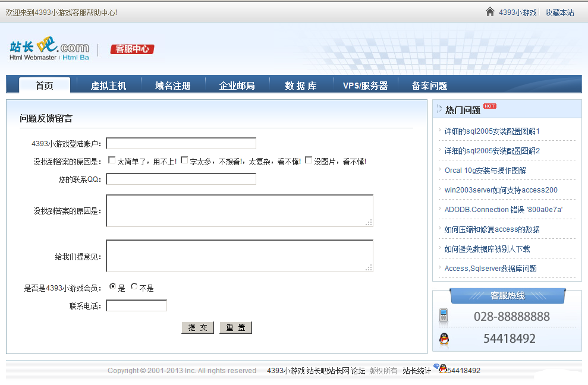Click the red 客服中心 badge
Image resolution: width=588 pixels, height=385 pixels.
point(132,49)
